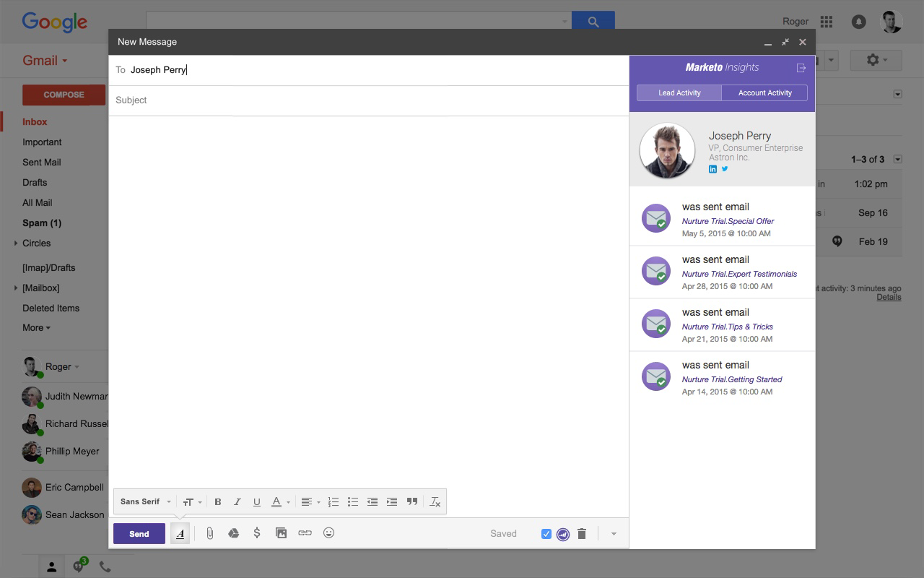The height and width of the screenshot is (578, 924).
Task: Toggle underline text formatting
Action: (256, 501)
